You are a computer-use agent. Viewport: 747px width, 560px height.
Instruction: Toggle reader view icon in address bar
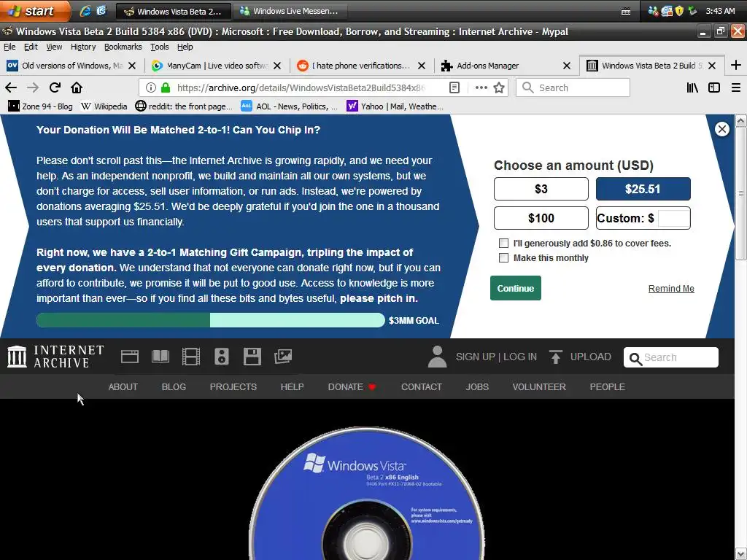tap(454, 87)
